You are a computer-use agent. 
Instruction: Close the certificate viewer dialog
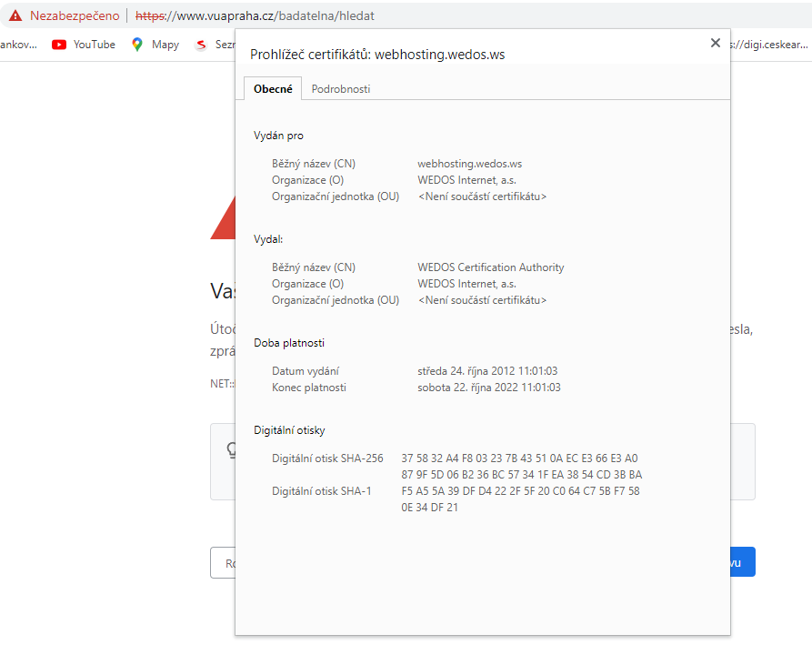[x=715, y=44]
